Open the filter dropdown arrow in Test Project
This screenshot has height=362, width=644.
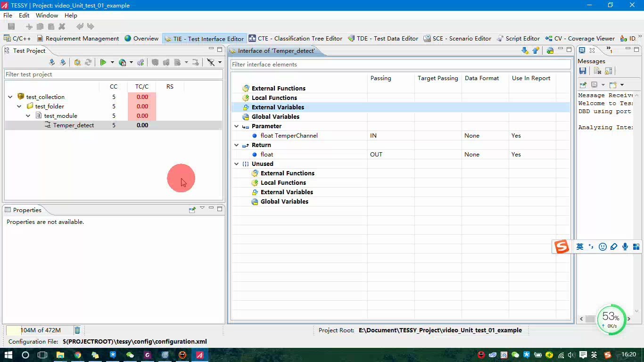220,62
